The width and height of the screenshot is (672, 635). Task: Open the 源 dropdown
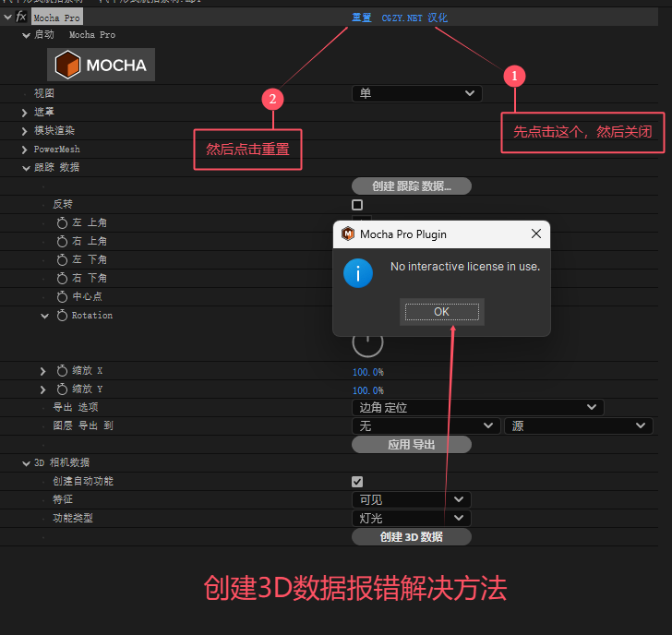click(x=579, y=425)
